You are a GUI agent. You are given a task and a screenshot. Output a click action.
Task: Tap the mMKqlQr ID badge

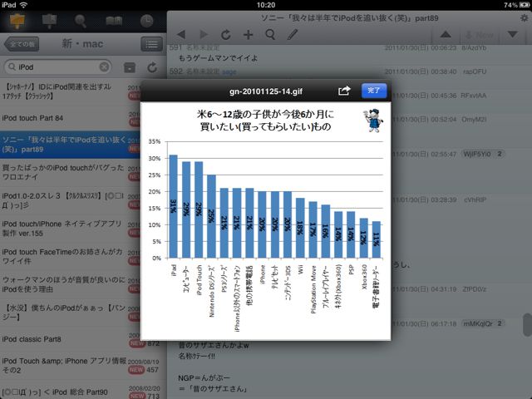483,323
